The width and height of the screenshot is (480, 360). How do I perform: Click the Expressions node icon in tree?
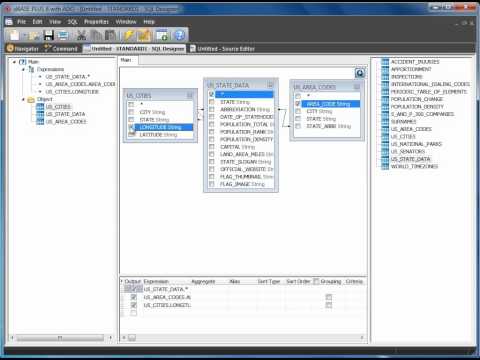coord(31,69)
